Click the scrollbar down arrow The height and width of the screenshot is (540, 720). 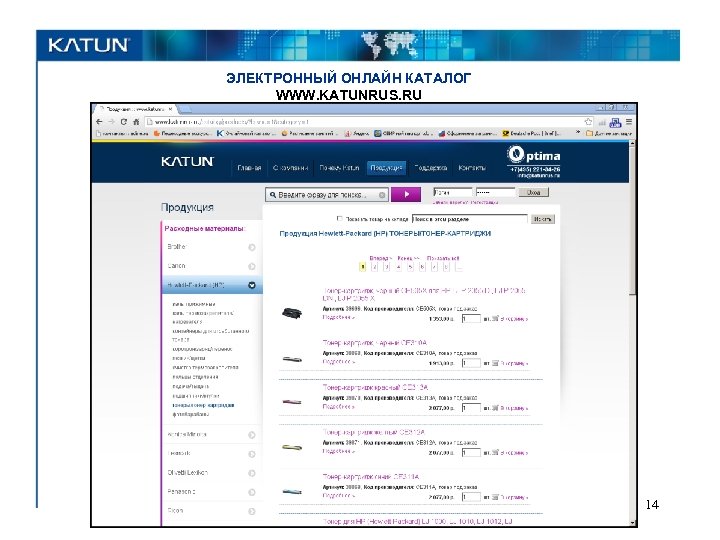tap(632, 523)
